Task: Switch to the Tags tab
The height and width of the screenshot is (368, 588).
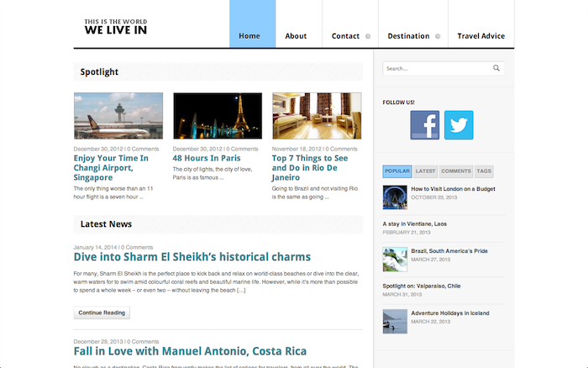Action: point(484,171)
